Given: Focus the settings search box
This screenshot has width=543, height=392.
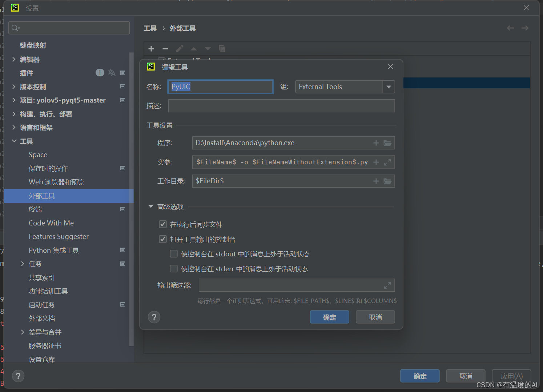Looking at the screenshot, I should [x=69, y=28].
